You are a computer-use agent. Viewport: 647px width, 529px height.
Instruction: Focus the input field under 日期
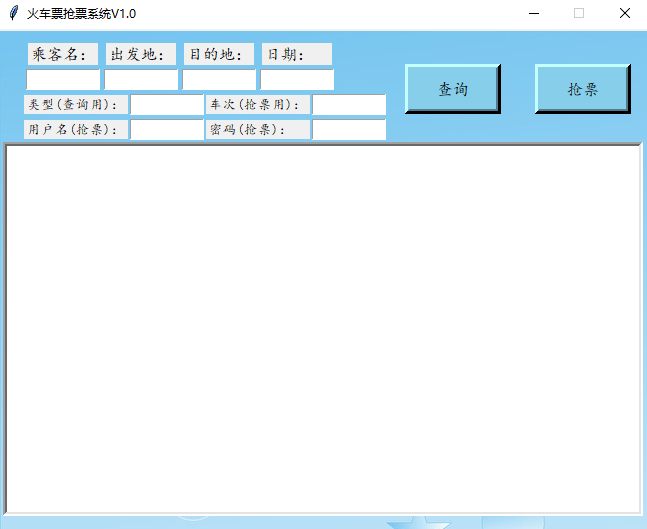(297, 80)
